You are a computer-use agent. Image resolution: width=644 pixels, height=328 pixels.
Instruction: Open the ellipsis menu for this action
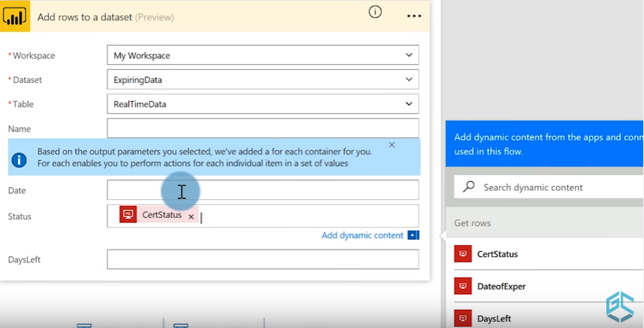[x=414, y=16]
